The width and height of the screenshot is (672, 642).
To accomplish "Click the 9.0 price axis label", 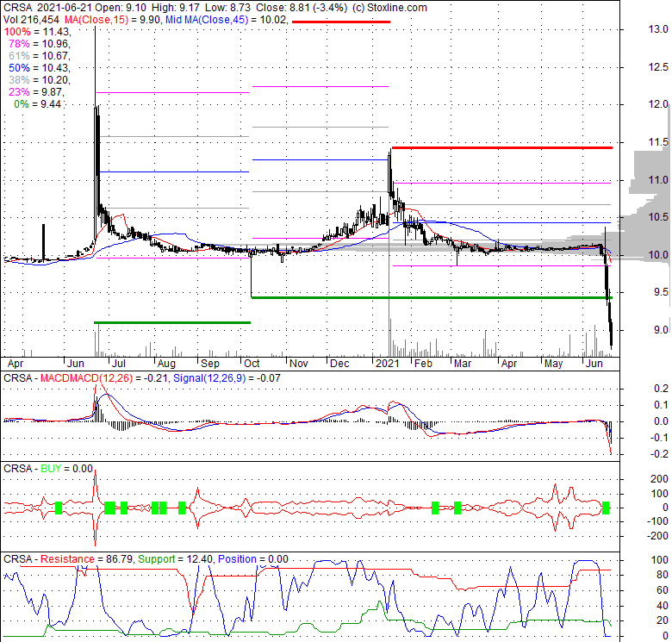I will pos(661,329).
